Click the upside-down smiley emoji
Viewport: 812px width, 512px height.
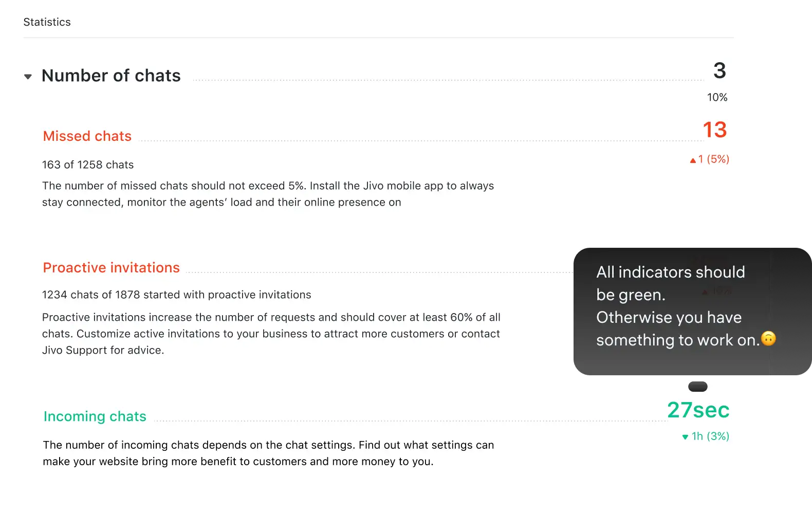(x=768, y=339)
